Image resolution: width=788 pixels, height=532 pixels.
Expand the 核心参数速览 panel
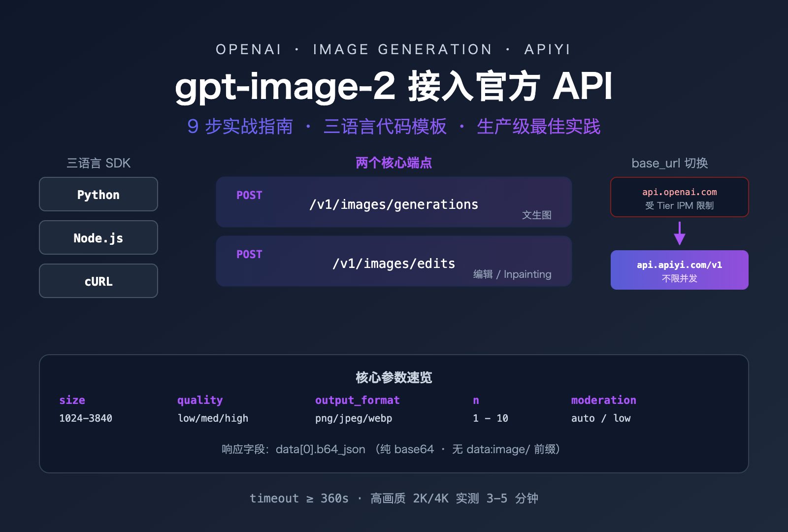coord(393,378)
